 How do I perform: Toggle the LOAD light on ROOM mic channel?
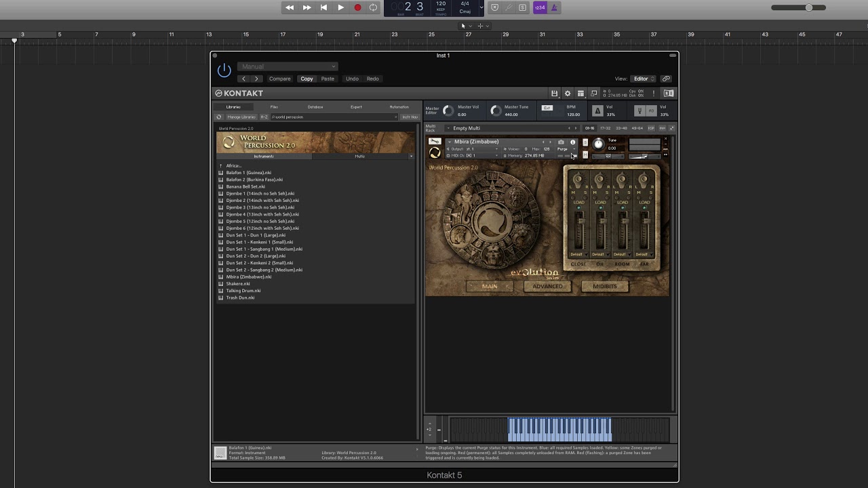click(623, 207)
